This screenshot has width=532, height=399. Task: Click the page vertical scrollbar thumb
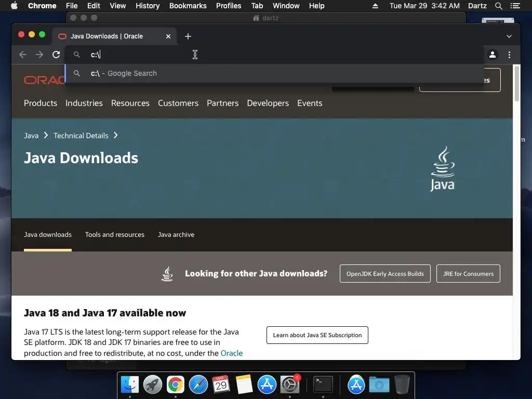click(x=517, y=84)
